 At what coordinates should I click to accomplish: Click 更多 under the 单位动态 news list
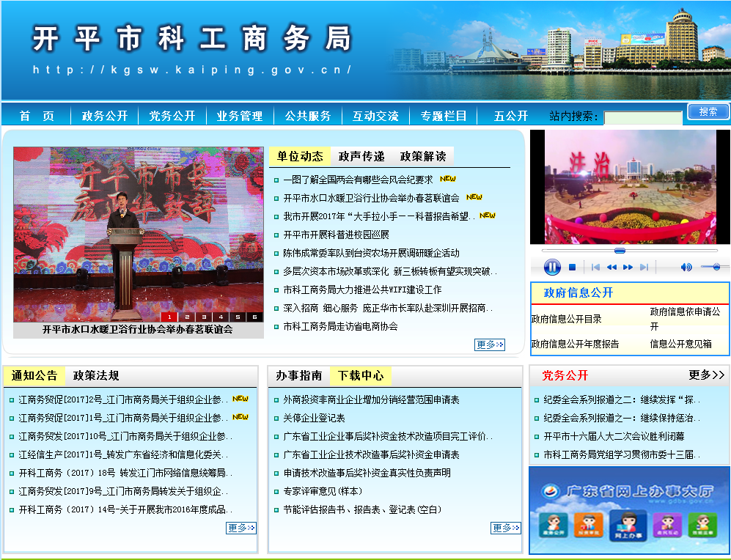[x=490, y=345]
